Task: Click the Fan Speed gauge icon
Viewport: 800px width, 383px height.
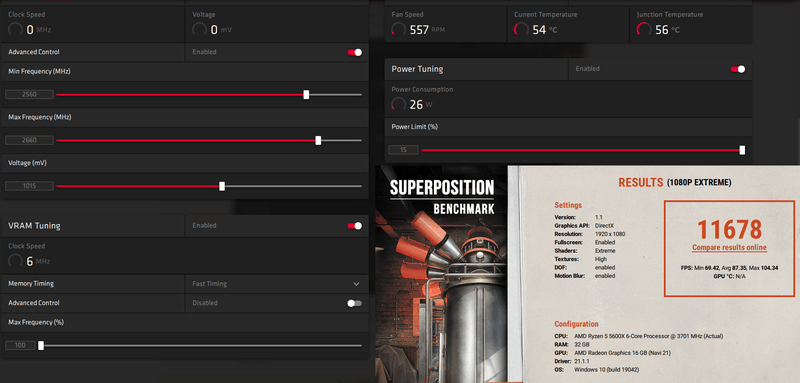Action: 399,30
